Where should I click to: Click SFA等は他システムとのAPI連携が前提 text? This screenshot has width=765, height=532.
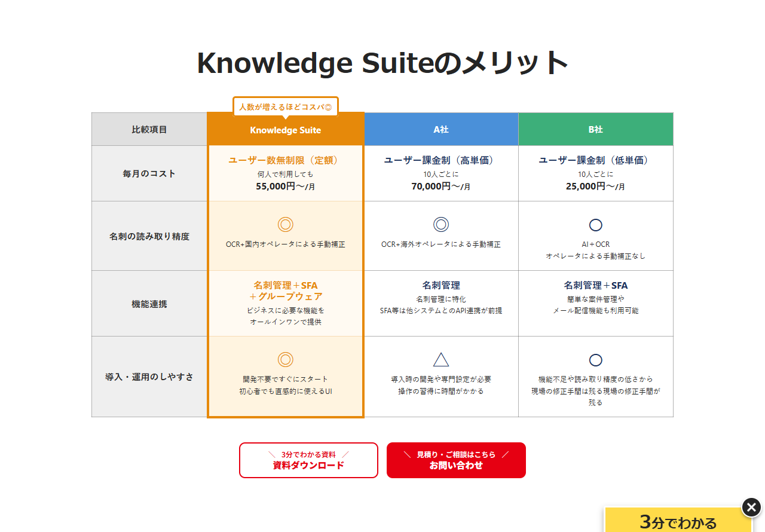(x=441, y=310)
